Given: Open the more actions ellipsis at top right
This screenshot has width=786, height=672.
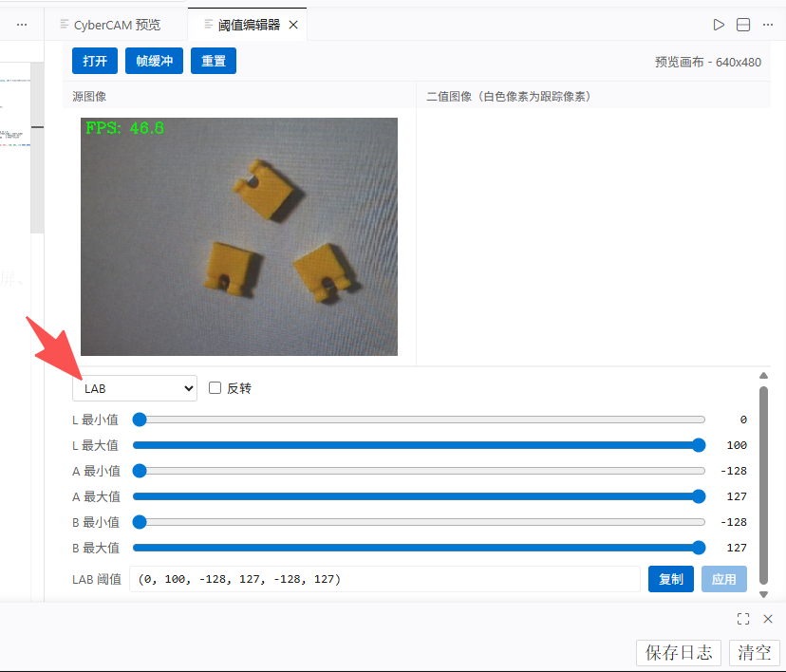Looking at the screenshot, I should 767,25.
